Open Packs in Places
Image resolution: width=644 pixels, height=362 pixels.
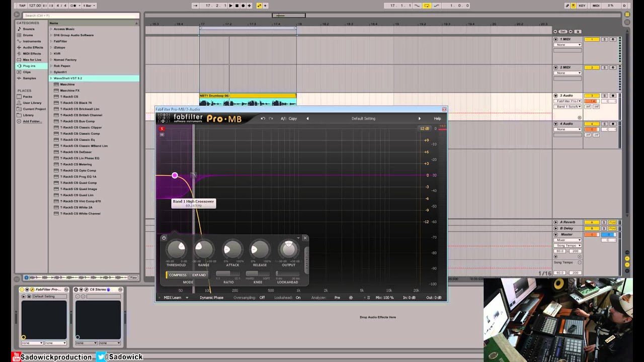coord(27,97)
